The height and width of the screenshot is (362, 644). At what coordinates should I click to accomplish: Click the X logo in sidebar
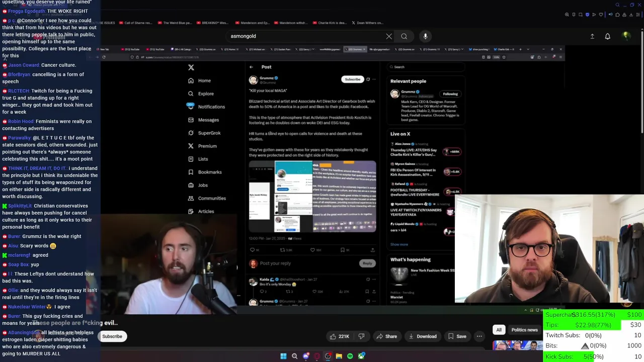point(191,67)
